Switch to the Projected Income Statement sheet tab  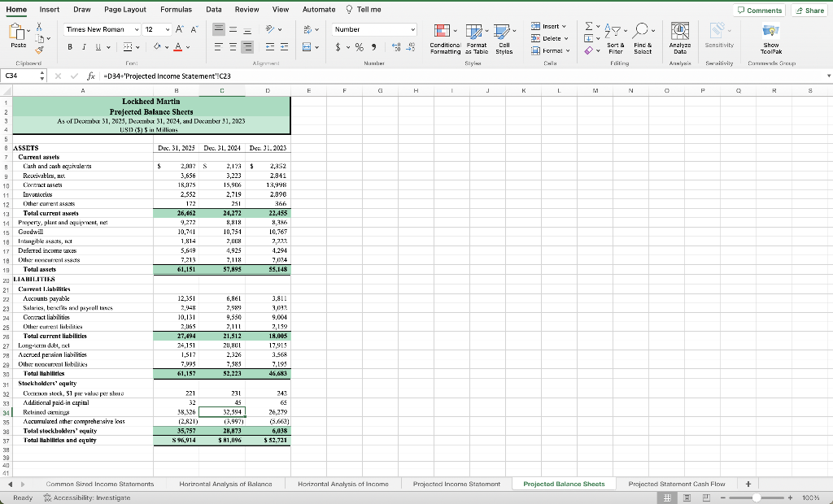(x=456, y=483)
